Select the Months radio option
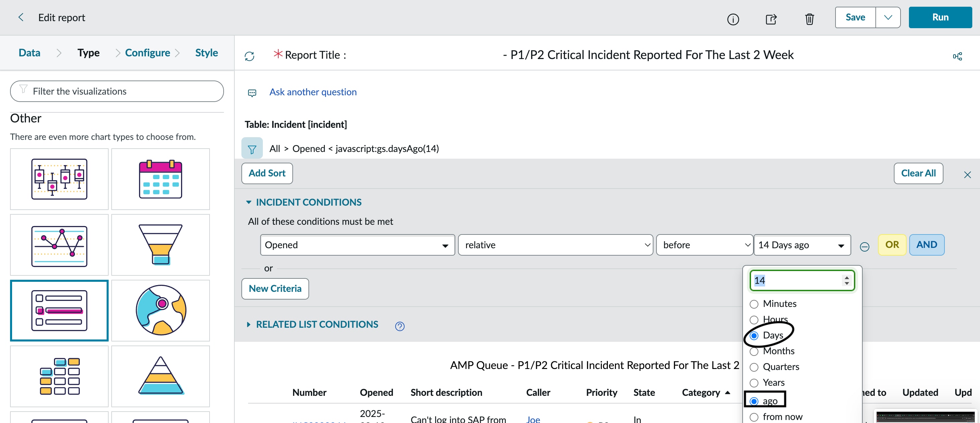 click(x=754, y=351)
